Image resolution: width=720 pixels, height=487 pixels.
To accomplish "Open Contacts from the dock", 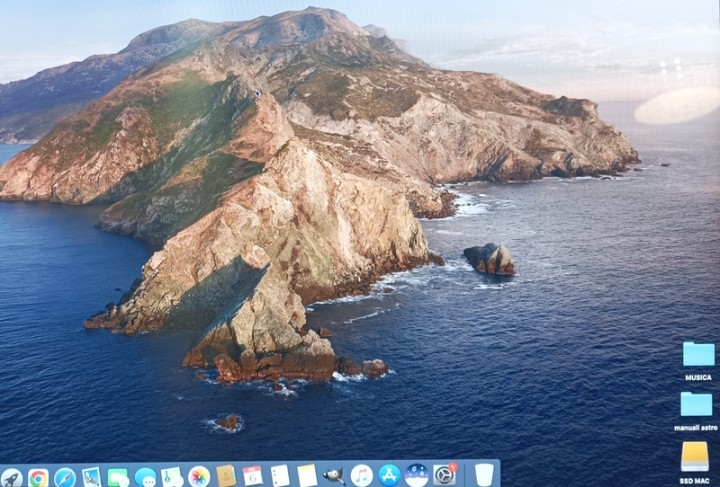I will [226, 476].
